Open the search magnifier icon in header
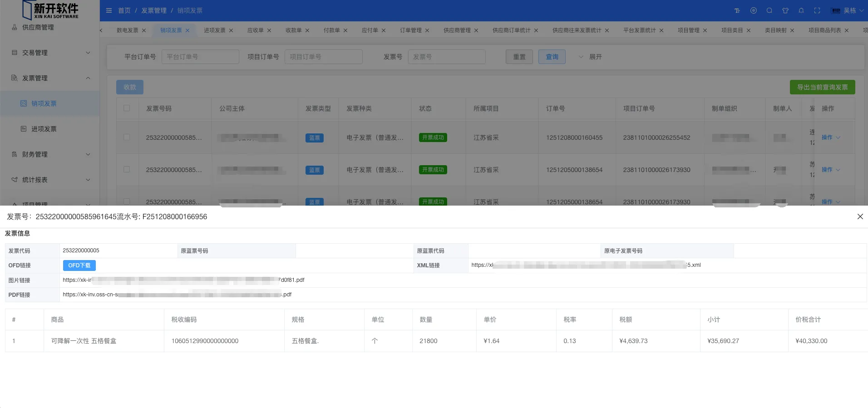Image resolution: width=868 pixels, height=408 pixels. pyautogui.click(x=769, y=10)
